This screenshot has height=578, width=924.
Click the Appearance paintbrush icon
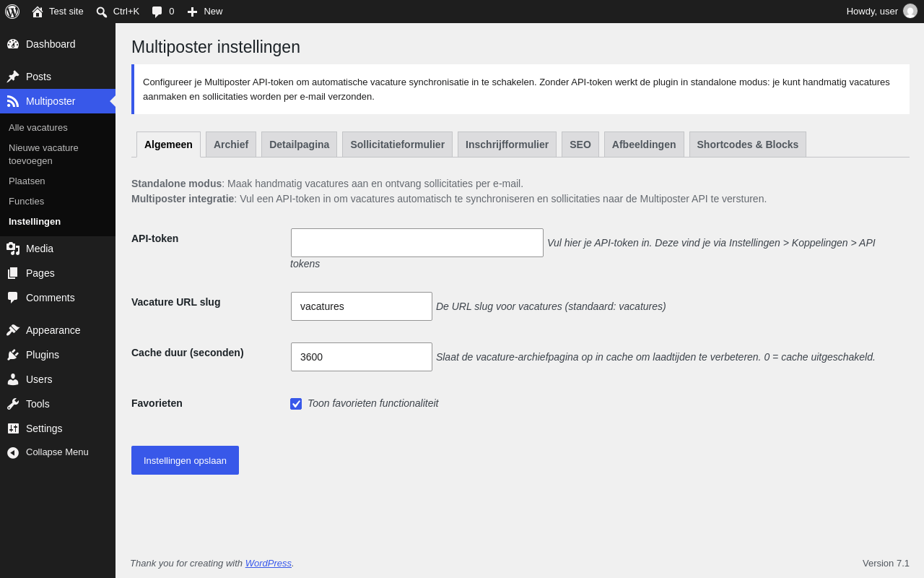pyautogui.click(x=13, y=330)
